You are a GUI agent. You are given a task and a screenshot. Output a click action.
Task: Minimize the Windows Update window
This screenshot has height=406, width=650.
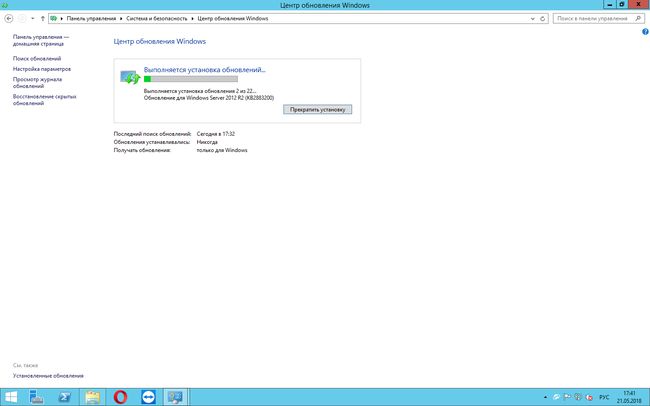(x=609, y=5)
